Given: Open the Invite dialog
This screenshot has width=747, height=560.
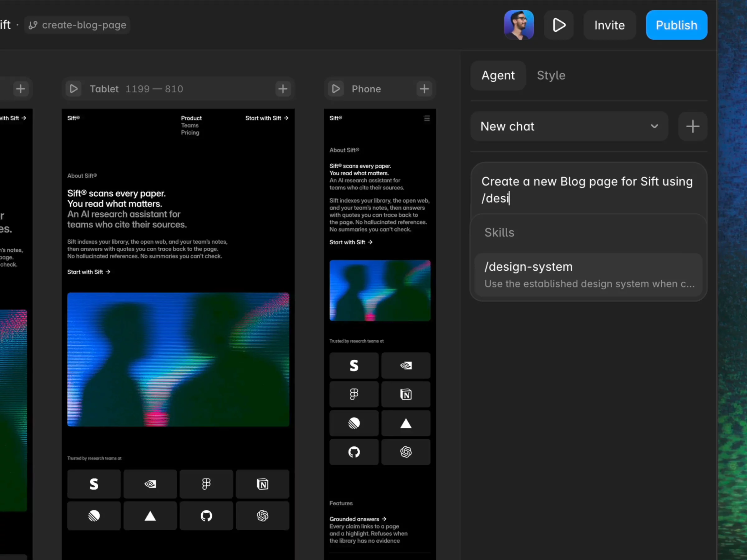Looking at the screenshot, I should [x=609, y=25].
